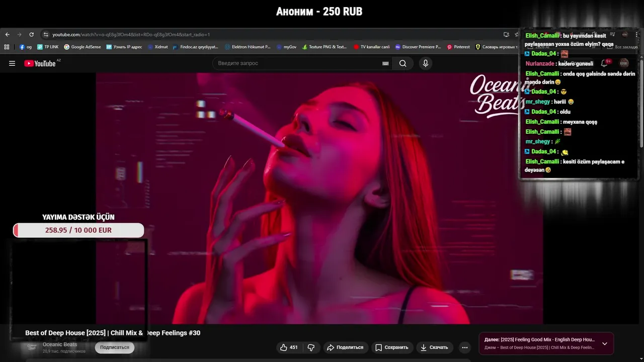Screen dimensions: 644x362
Task: Open the on-screen keyboard icon in search
Action: tap(385, 63)
